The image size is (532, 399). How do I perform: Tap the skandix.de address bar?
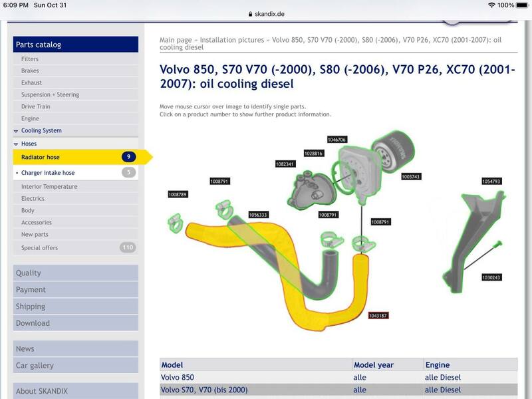coord(267,14)
